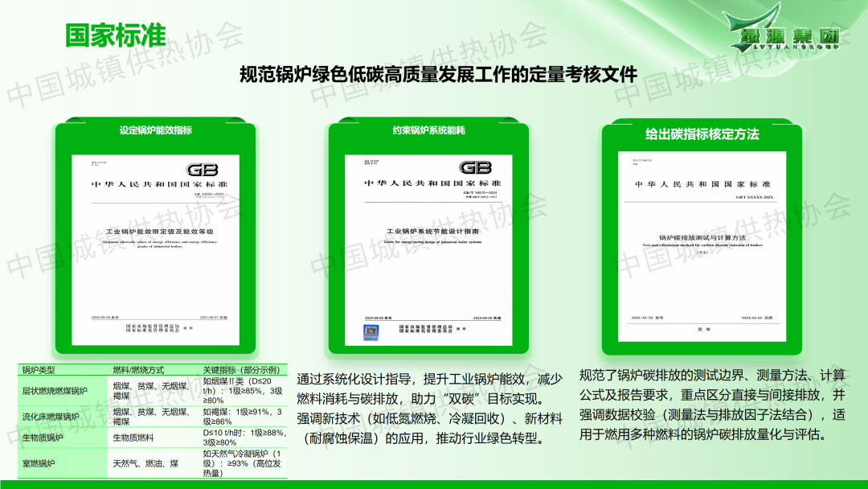Select the 生物质锅炉 table row label

pyautogui.click(x=43, y=438)
